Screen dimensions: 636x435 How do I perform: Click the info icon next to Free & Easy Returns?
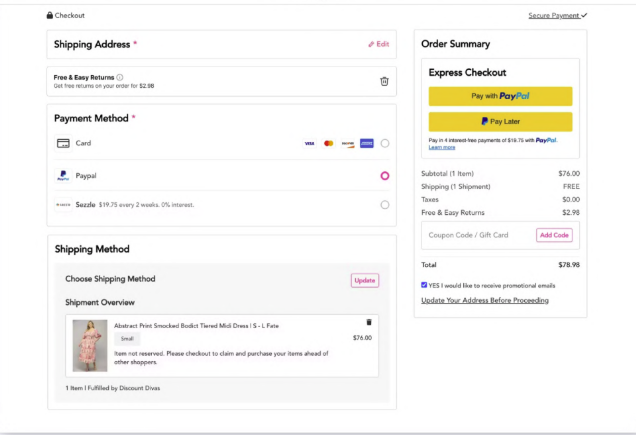pos(120,77)
